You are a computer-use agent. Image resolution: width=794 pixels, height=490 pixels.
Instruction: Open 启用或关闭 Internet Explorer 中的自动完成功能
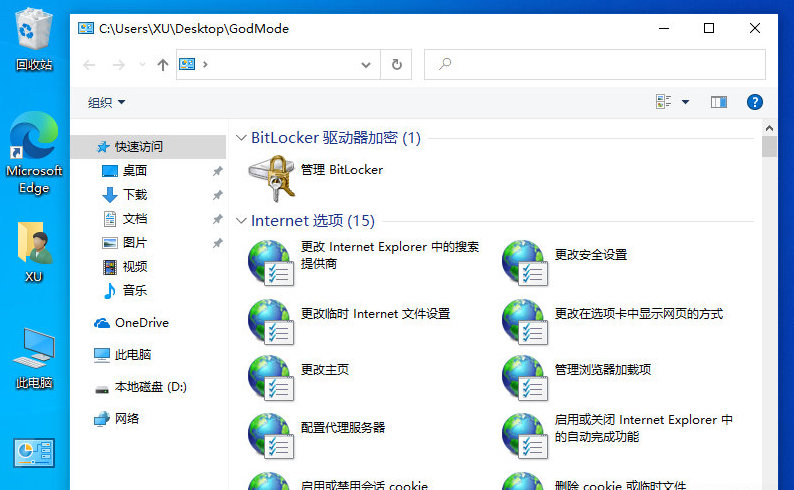[617, 436]
